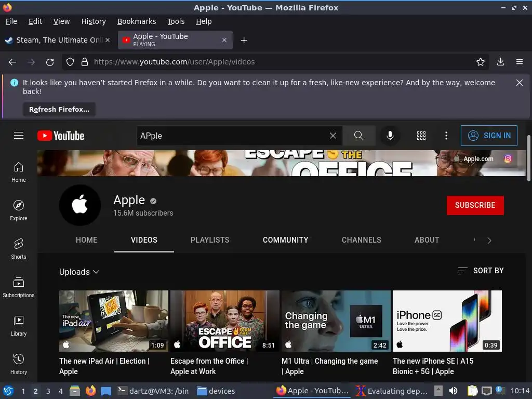
Task: Switch to channel ABOUT tab
Action: [427, 240]
